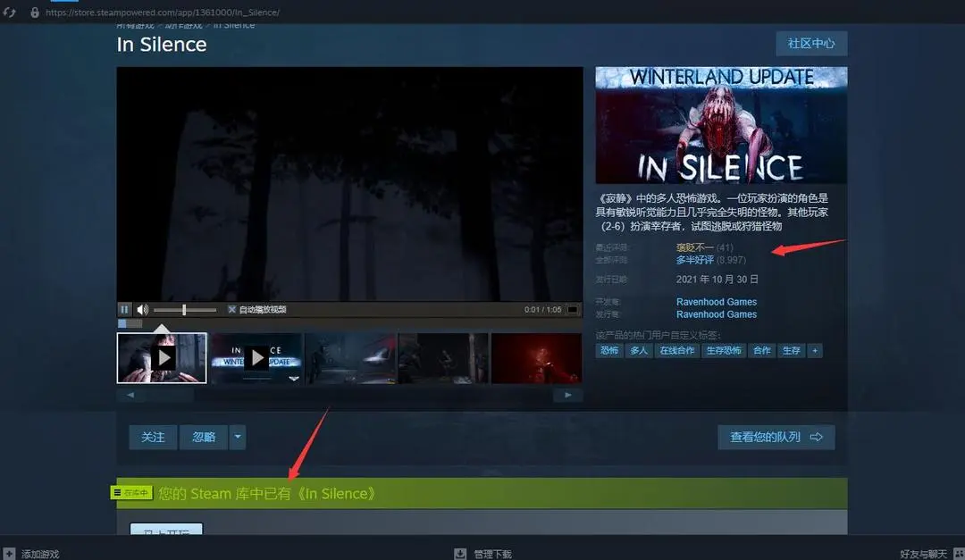Image resolution: width=965 pixels, height=560 pixels.
Task: Toggle the 自动播放视频 autoplay checkbox
Action: [x=232, y=310]
